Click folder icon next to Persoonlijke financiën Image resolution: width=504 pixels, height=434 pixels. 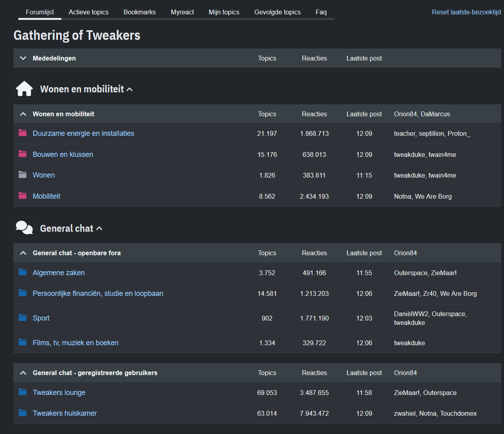(x=23, y=293)
